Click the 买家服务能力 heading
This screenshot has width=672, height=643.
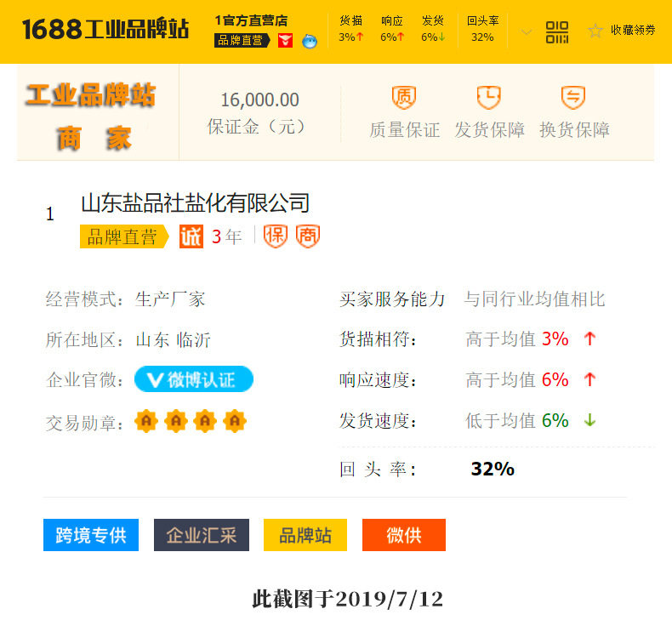coord(392,299)
